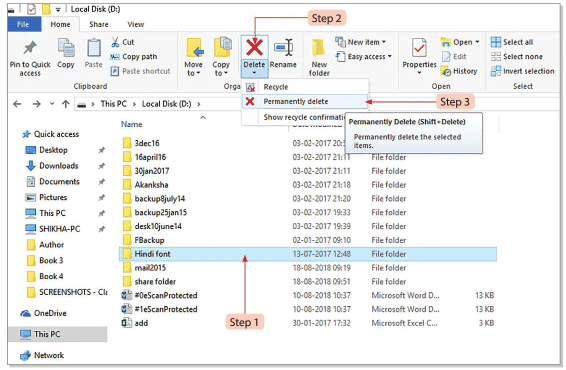Screen dimensions: 566x370
Task: Click Copy path in the ribbon
Action: point(134,57)
